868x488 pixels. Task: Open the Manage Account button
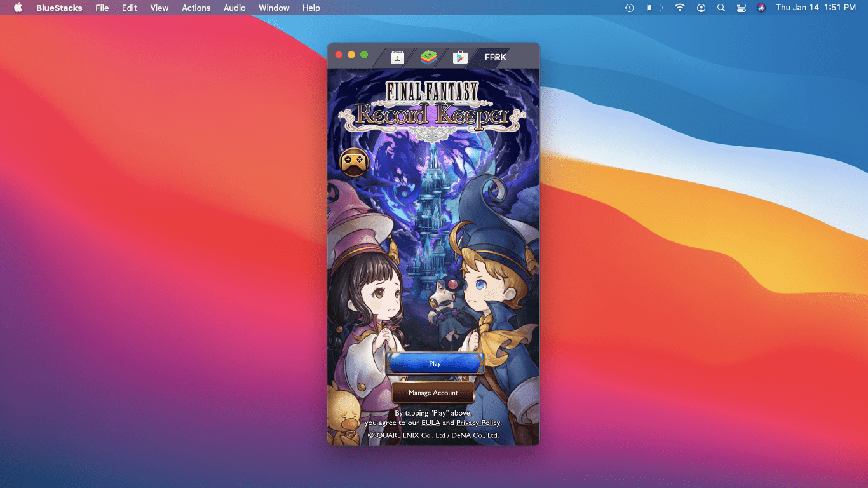pyautogui.click(x=433, y=393)
